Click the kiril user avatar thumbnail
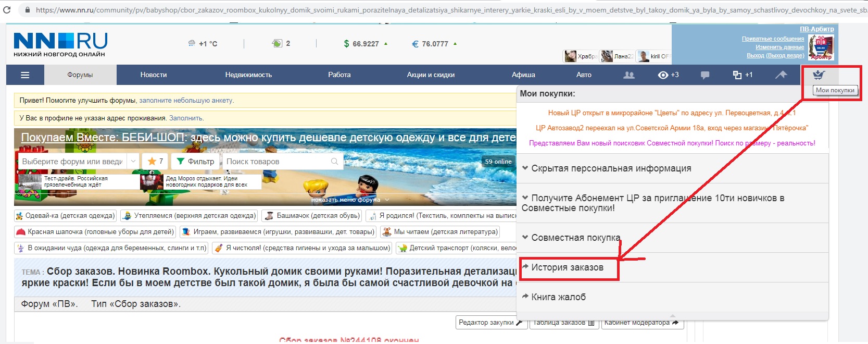868x344 pixels. tap(644, 56)
